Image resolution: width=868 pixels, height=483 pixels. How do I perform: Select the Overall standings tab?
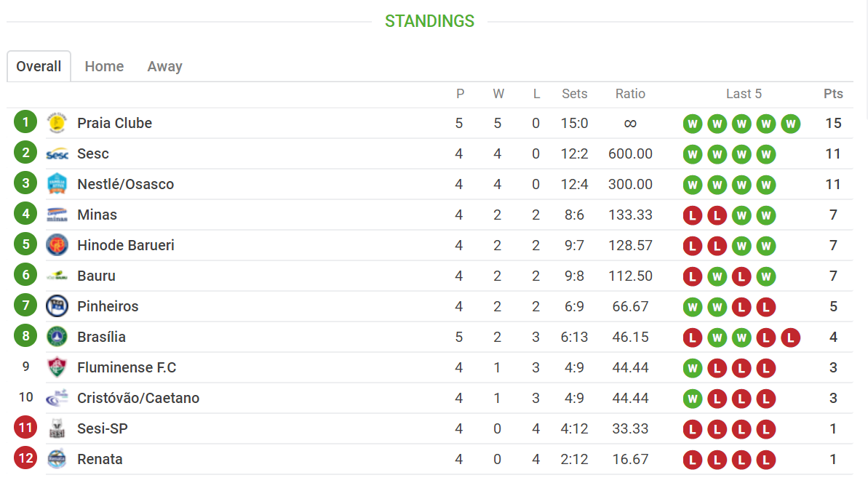tap(39, 66)
